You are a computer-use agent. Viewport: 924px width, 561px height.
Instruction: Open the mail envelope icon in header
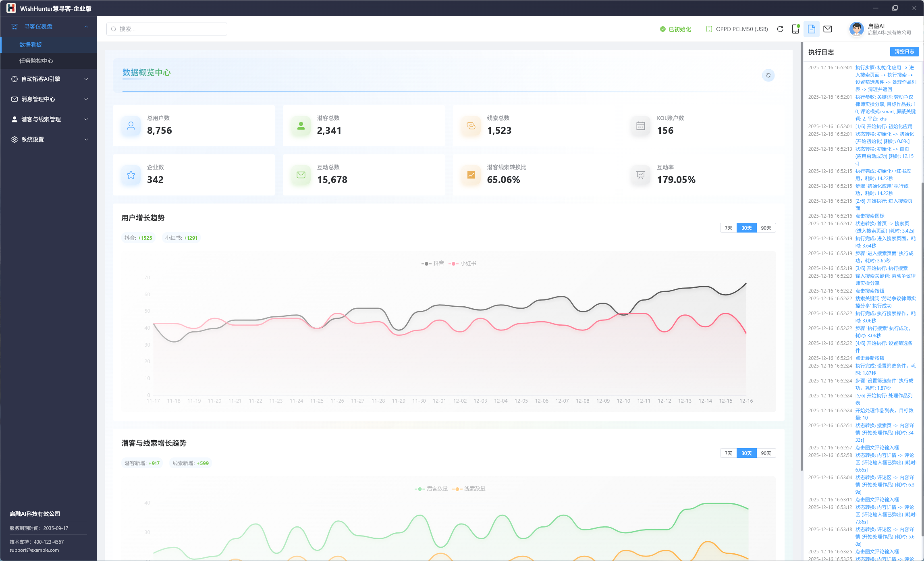828,29
